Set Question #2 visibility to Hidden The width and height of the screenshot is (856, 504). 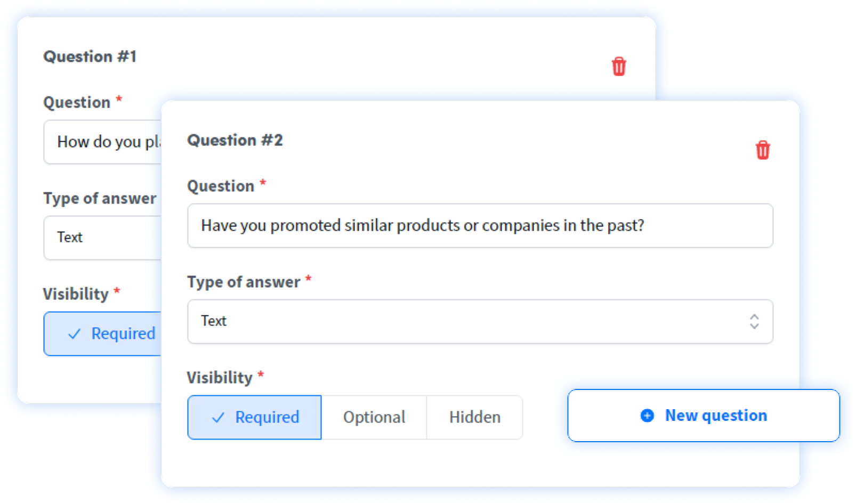point(474,417)
